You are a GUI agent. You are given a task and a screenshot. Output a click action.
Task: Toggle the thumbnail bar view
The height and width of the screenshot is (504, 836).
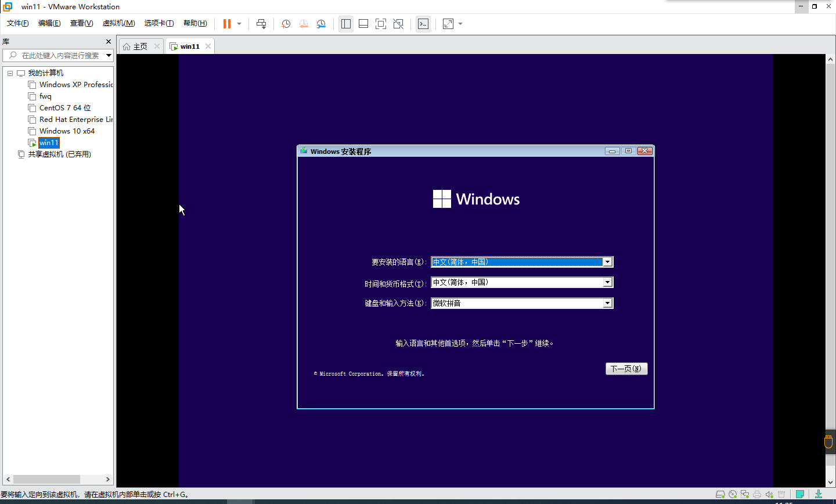click(x=363, y=24)
